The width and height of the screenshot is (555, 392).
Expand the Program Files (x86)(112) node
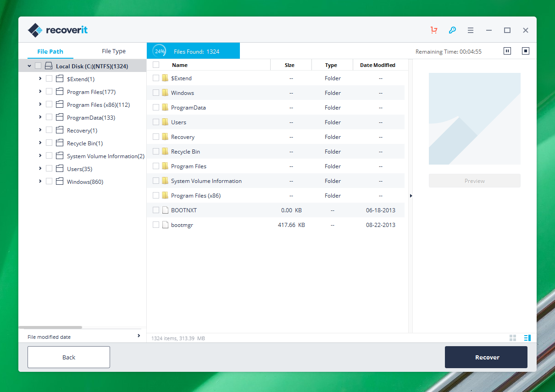[x=40, y=105]
